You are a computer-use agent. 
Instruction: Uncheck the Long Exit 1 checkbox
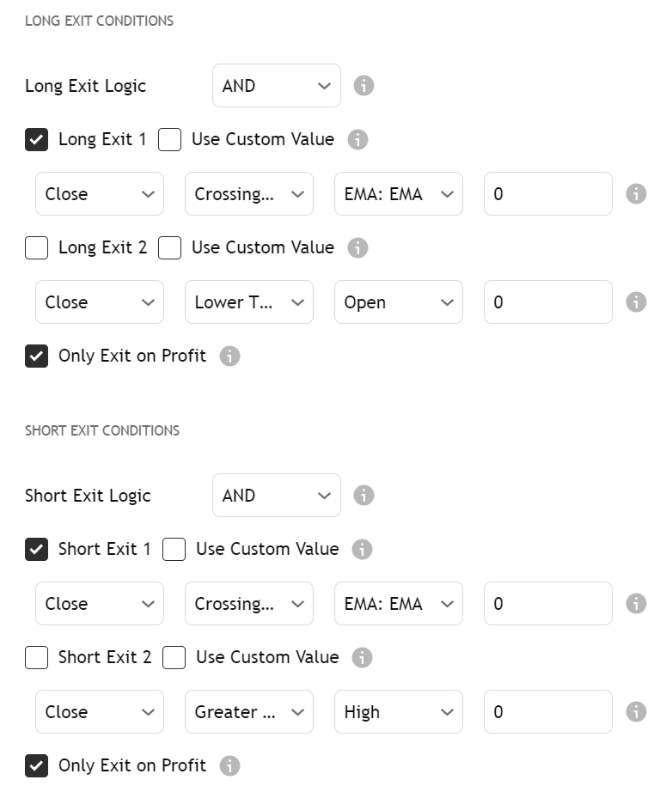coord(36,139)
